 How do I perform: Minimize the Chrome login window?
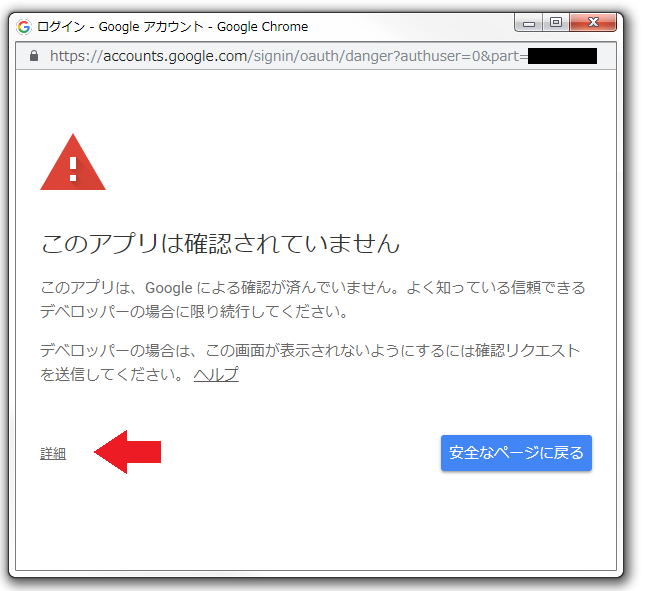pyautogui.click(x=529, y=23)
